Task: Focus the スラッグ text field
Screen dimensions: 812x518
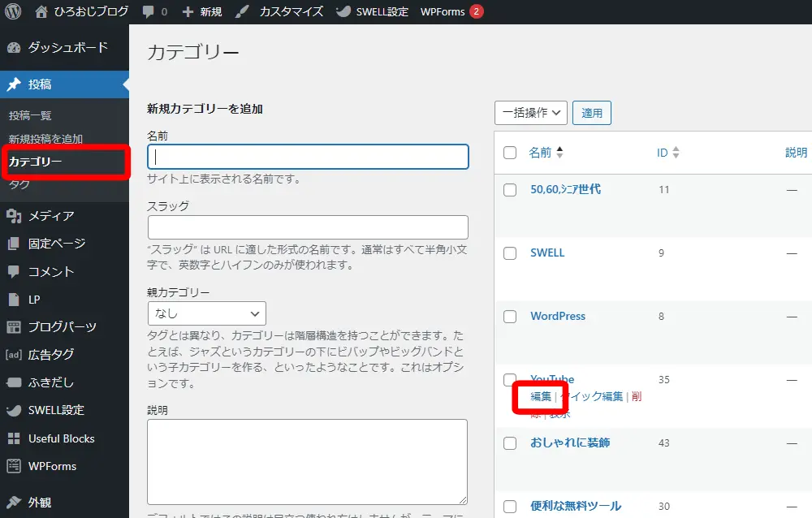Action: (308, 227)
